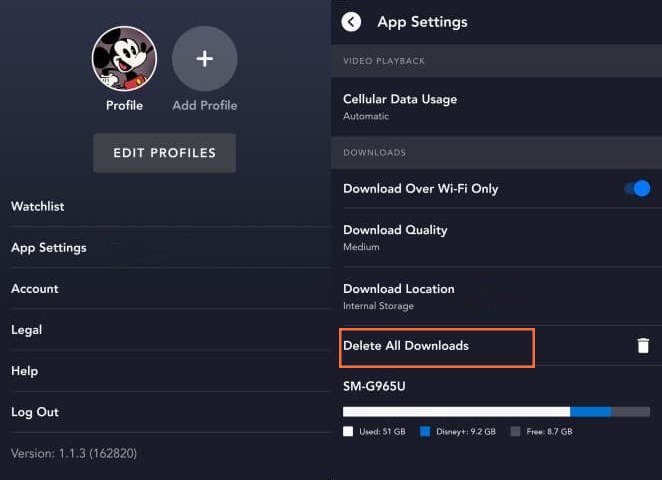The width and height of the screenshot is (662, 480).
Task: Open the Cellular Data Usage setting
Action: pos(400,106)
